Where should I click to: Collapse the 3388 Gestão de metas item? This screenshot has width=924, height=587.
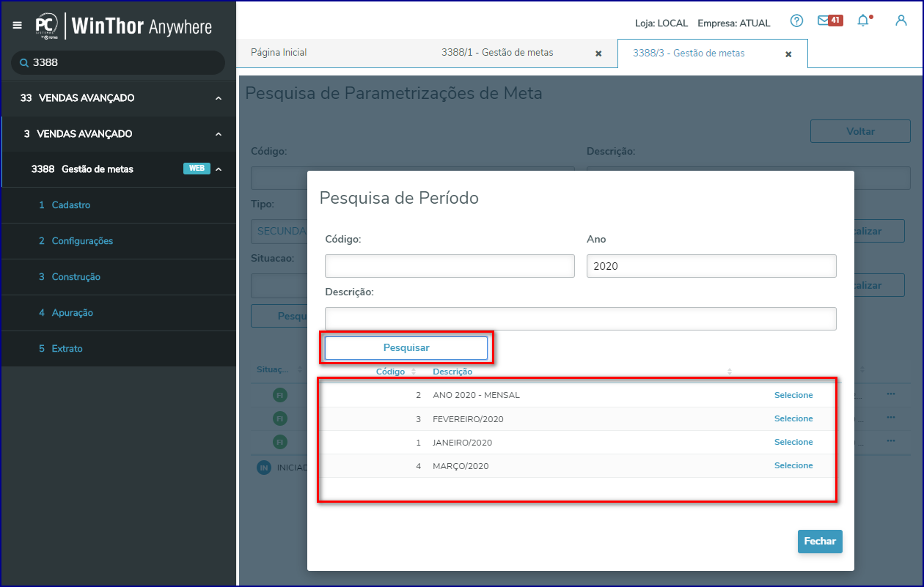click(x=219, y=169)
